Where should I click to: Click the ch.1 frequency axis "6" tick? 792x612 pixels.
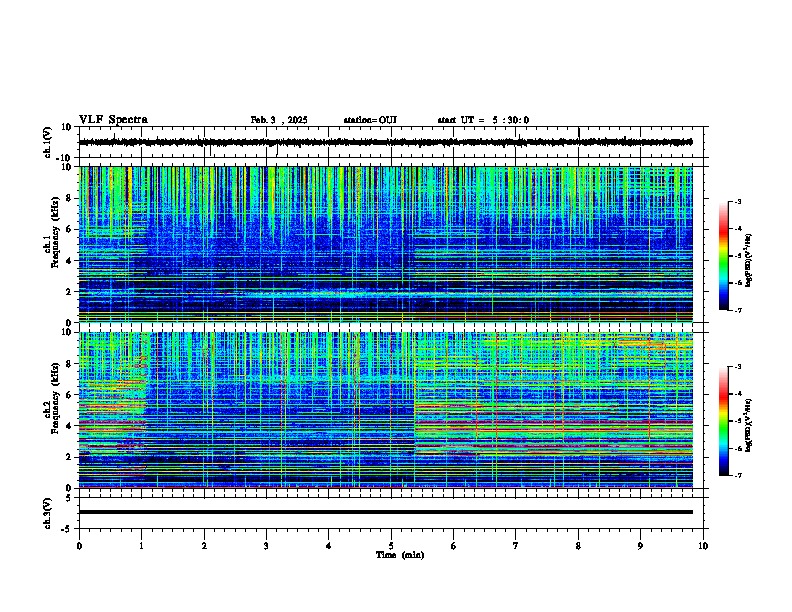[x=69, y=230]
